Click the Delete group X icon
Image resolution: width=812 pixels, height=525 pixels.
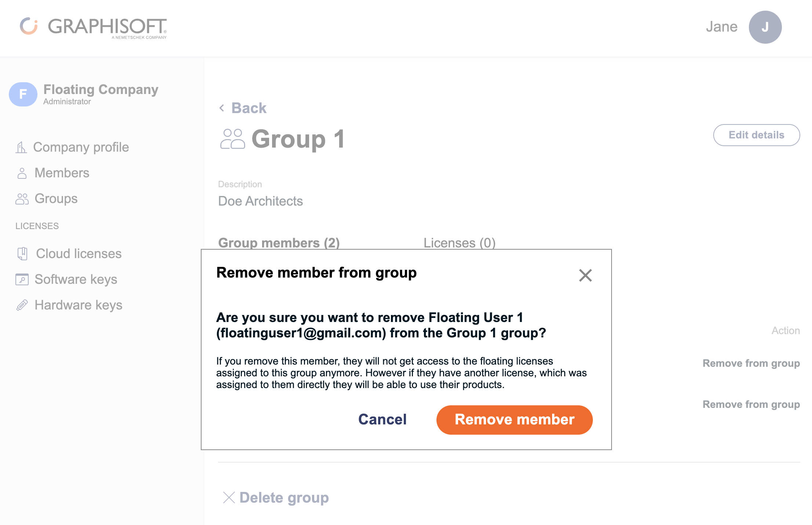tap(229, 498)
